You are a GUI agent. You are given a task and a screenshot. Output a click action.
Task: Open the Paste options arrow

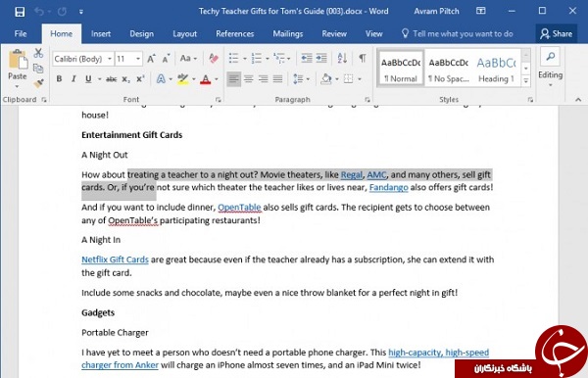(18, 86)
